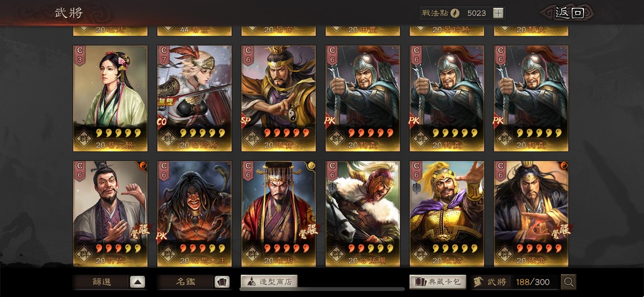The height and width of the screenshot is (297, 644).
Task: Select the 蔡文姬 general card
Action: tap(110, 98)
